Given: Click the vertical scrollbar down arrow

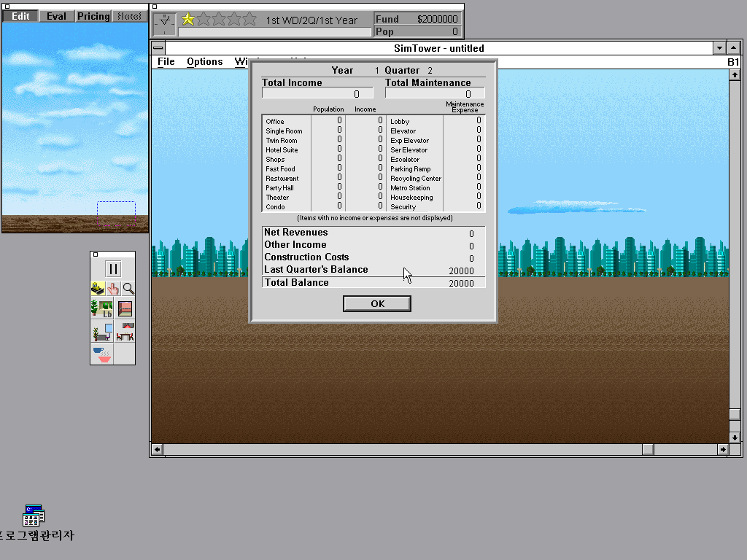Looking at the screenshot, I should [735, 437].
